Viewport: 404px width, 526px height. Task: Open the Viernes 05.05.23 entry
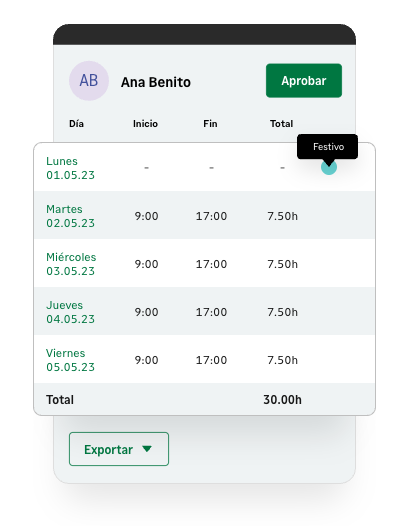[70, 360]
